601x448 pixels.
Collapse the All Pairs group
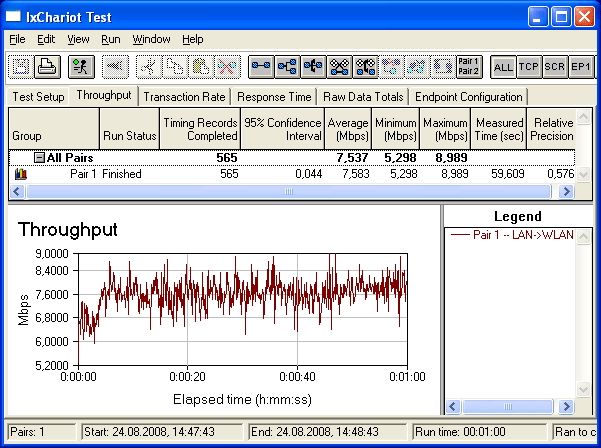pyautogui.click(x=39, y=158)
